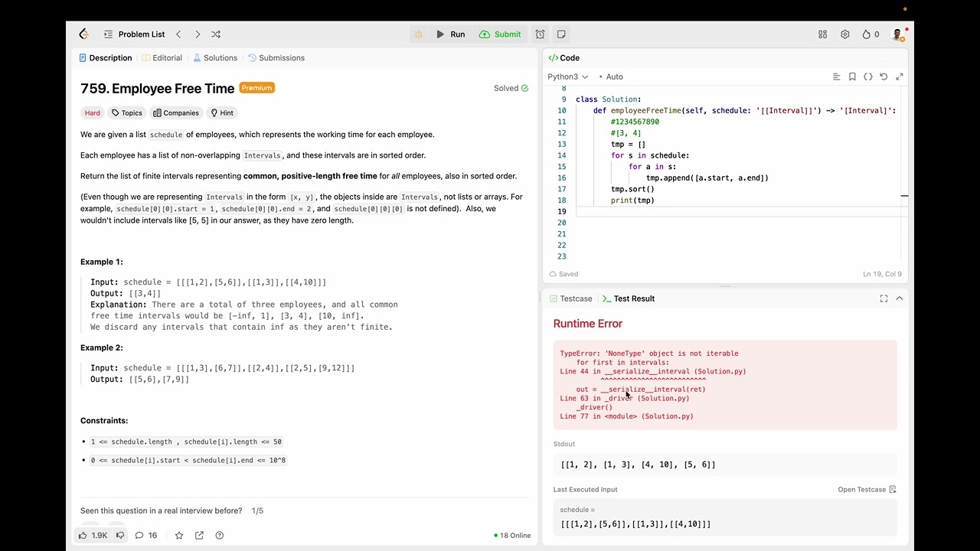Image resolution: width=980 pixels, height=551 pixels.
Task: Click the LeetCode logo icon
Action: (84, 34)
